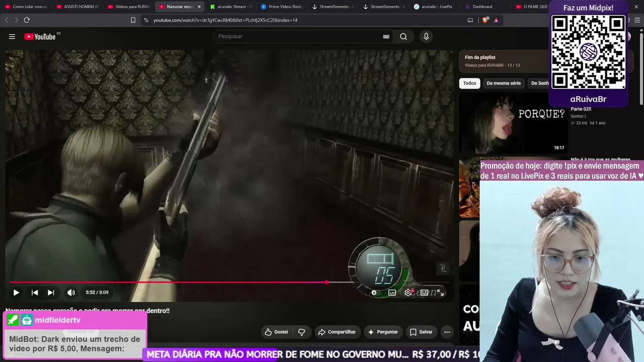Close the 'Namorar nessa' tab

[199, 7]
